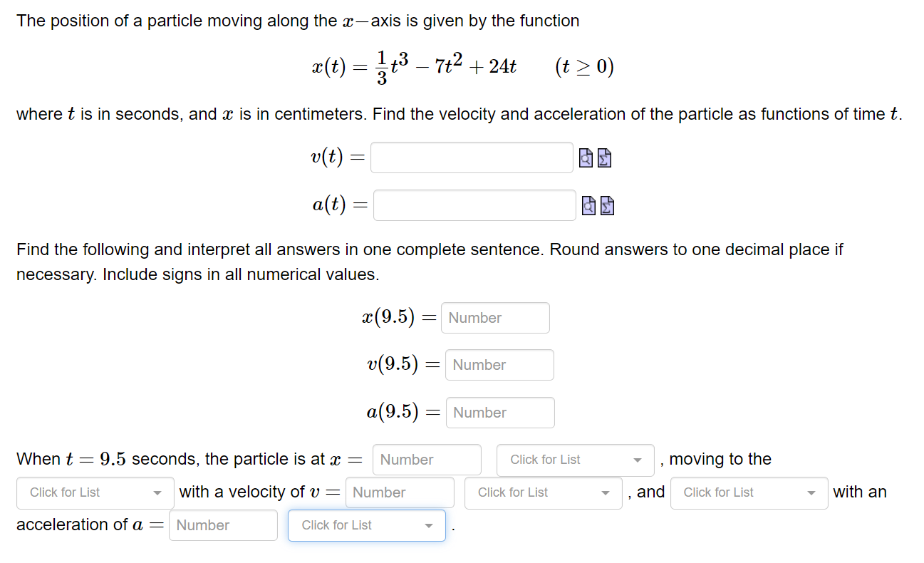The width and height of the screenshot is (924, 563).
Task: Open the units list after v = Number
Action: (543, 492)
